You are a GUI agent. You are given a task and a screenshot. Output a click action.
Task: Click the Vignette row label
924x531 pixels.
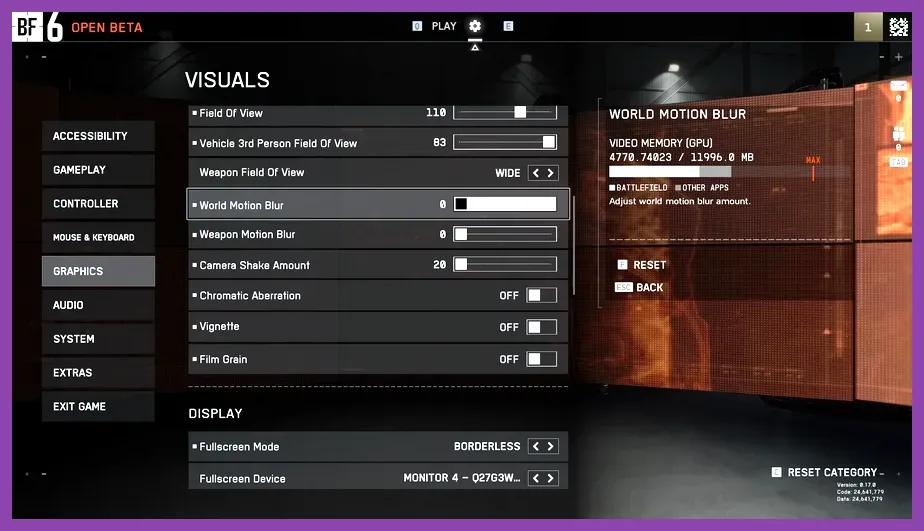click(219, 326)
